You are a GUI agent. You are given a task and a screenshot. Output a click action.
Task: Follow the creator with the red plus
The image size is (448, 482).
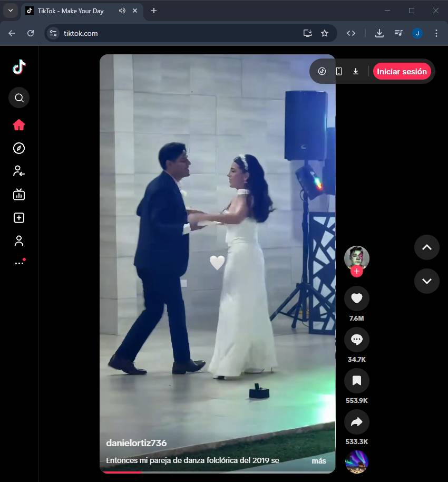[357, 271]
